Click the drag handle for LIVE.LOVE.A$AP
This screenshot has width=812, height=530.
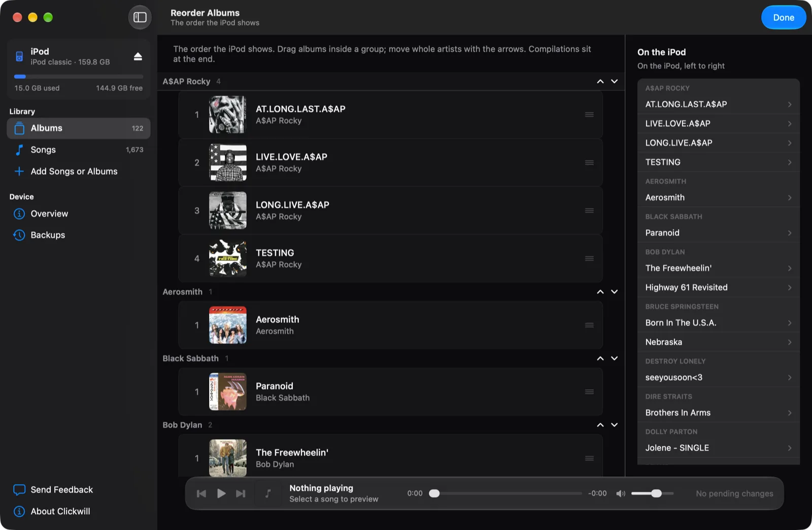click(x=589, y=162)
